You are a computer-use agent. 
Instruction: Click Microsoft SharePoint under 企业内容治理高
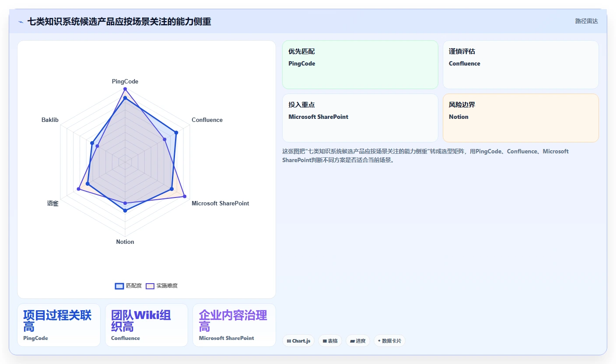tap(227, 338)
